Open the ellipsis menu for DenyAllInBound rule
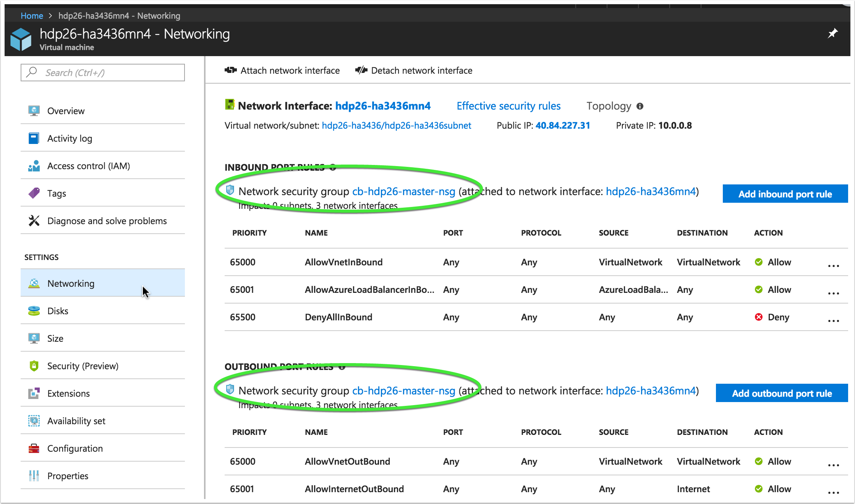 (833, 321)
